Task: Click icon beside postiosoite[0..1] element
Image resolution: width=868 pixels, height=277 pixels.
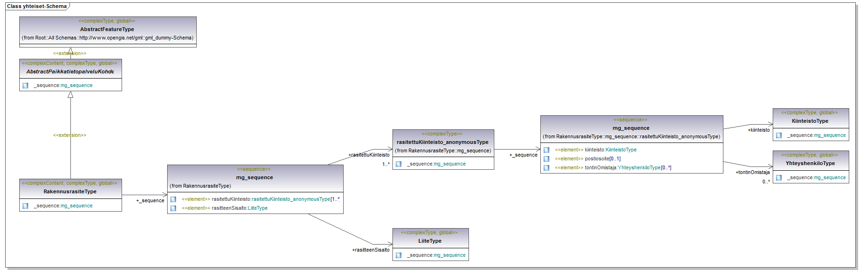Action: click(x=546, y=159)
